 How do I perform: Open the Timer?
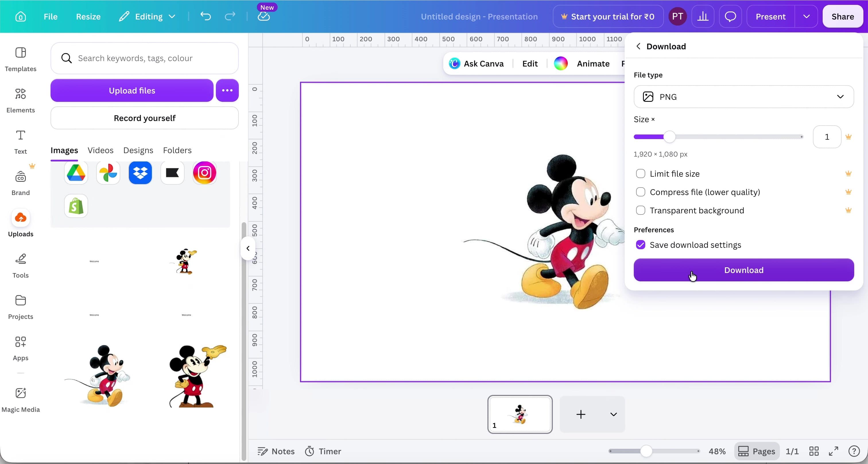[x=323, y=451]
